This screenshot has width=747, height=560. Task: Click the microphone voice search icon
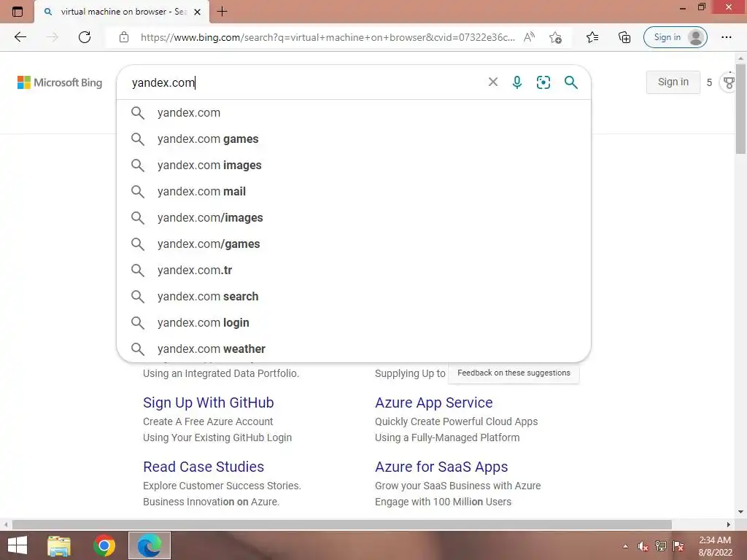[517, 82]
